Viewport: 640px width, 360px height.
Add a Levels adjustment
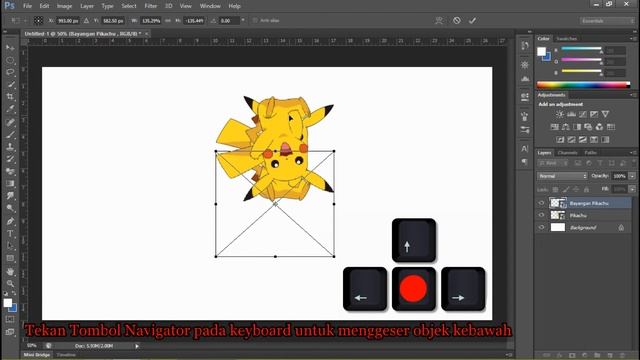[571, 114]
